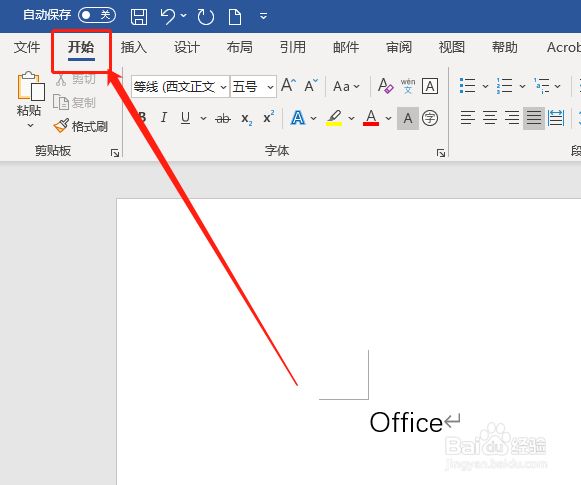
Task: Click the Save disk icon
Action: pyautogui.click(x=139, y=16)
